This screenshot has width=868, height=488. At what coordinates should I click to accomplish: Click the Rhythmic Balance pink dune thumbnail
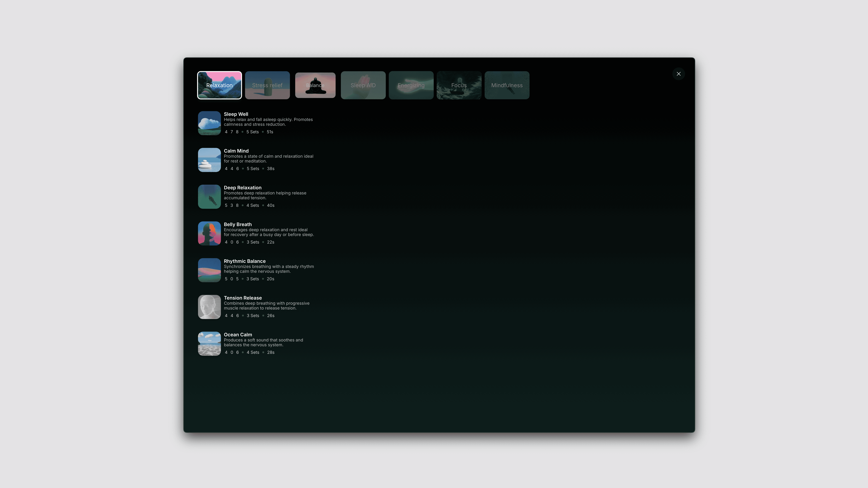[x=209, y=270]
